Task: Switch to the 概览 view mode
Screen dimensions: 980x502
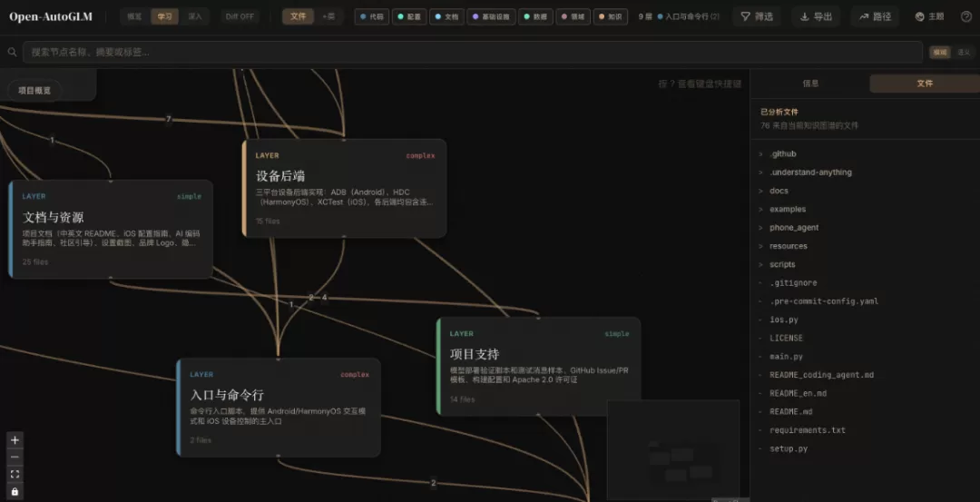Action: pos(134,17)
